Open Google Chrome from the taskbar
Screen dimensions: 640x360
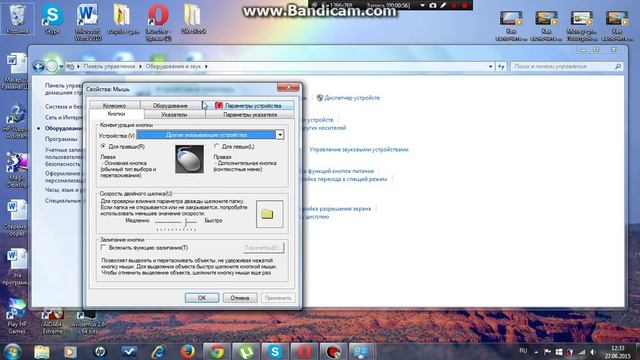217,351
